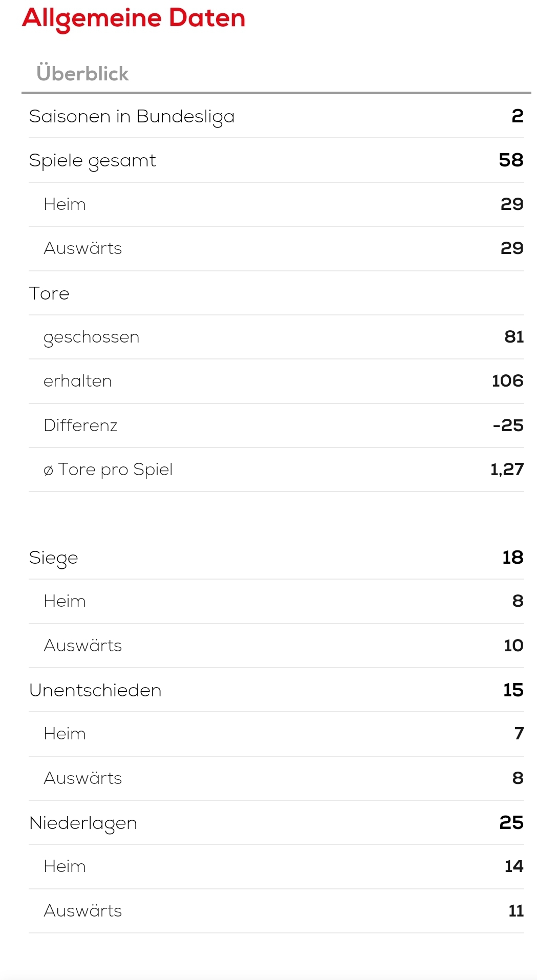This screenshot has width=537, height=980.
Task: Open the Überblick tab
Action: [x=82, y=74]
